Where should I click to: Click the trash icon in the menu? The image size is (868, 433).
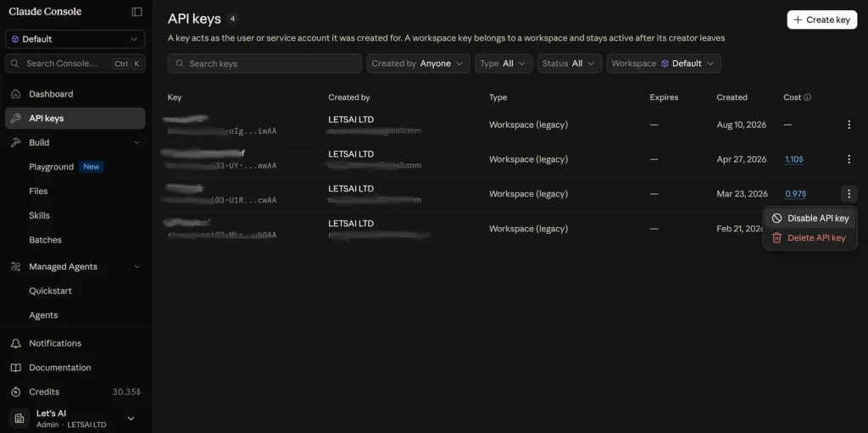[776, 238]
